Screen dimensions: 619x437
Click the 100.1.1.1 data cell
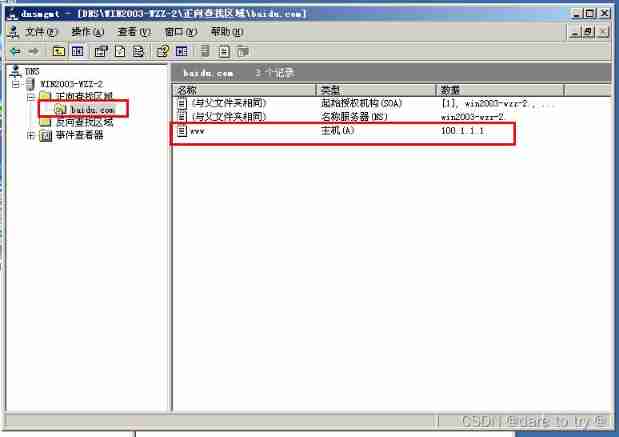(462, 131)
